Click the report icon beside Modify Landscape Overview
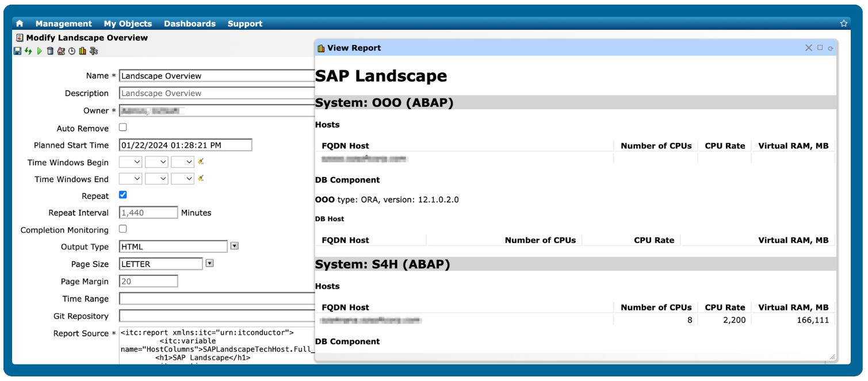Viewport: 868px width, 381px height. (20, 37)
